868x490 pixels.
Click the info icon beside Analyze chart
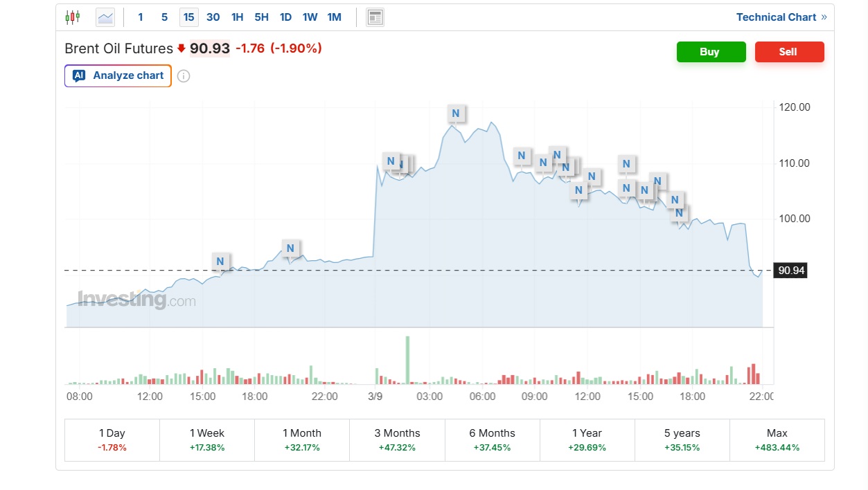tap(184, 76)
